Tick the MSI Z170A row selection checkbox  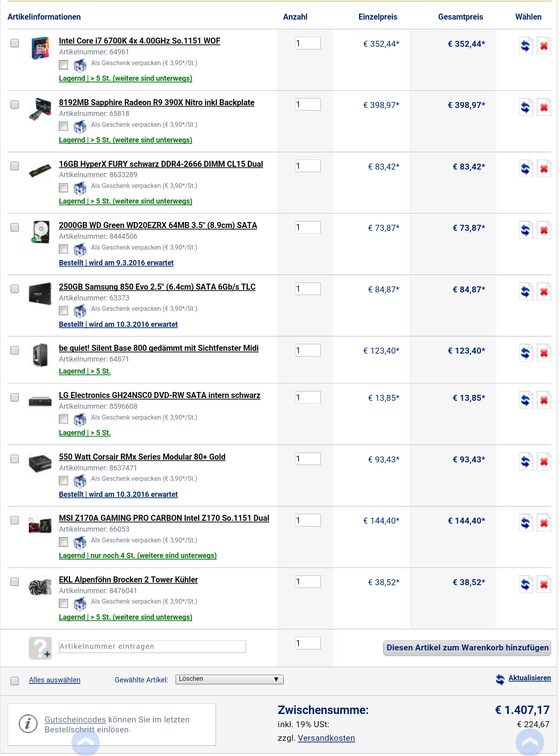pos(14,520)
